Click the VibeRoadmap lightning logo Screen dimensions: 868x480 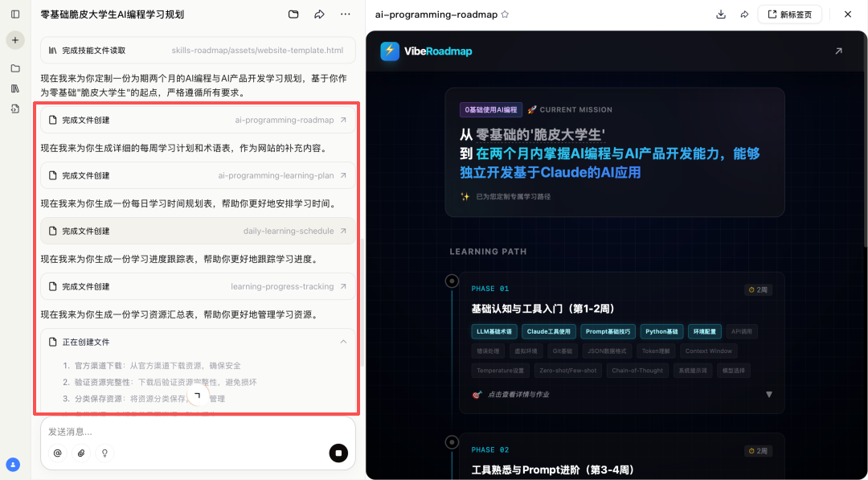[x=390, y=51]
